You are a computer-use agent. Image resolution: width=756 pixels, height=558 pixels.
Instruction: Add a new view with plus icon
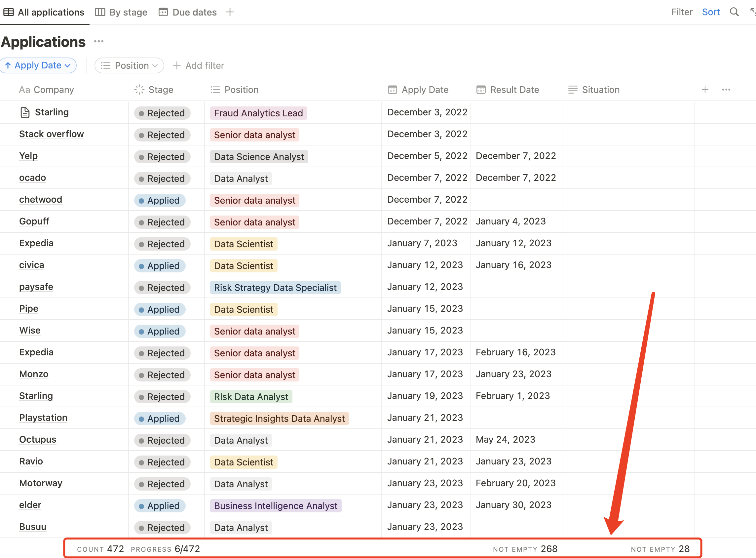230,12
